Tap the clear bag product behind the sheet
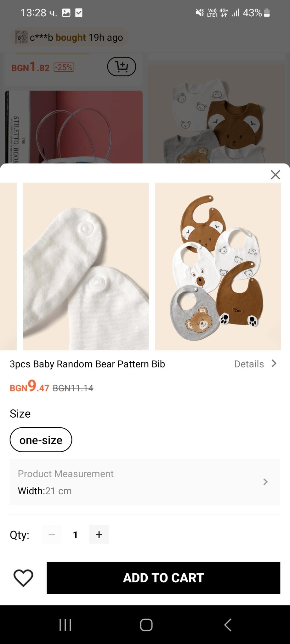The image size is (290, 644). (x=74, y=127)
